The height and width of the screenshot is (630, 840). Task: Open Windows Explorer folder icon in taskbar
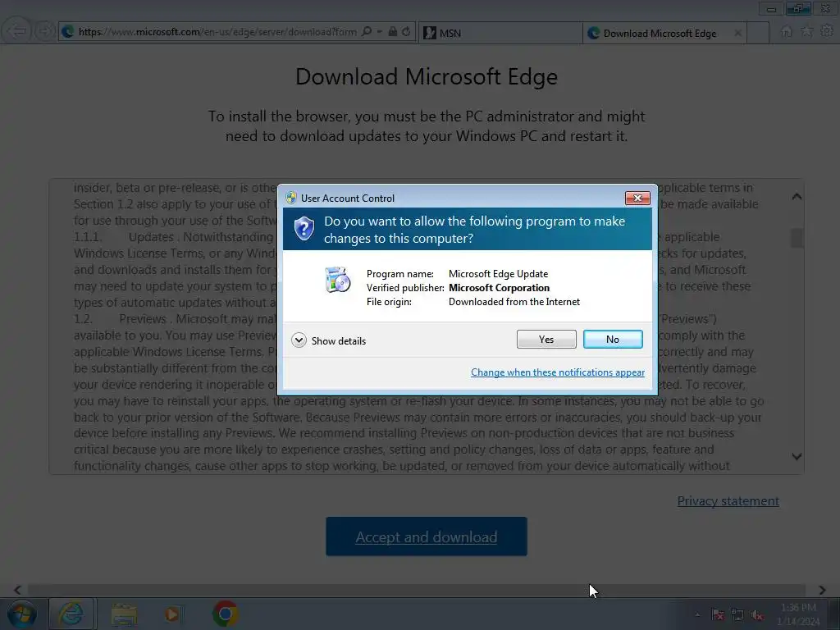tap(124, 614)
